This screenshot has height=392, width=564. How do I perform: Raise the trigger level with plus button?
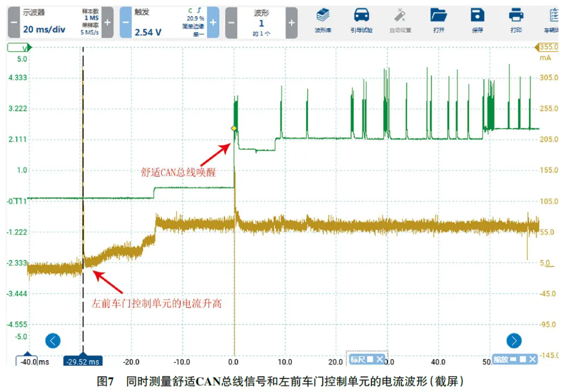click(213, 22)
